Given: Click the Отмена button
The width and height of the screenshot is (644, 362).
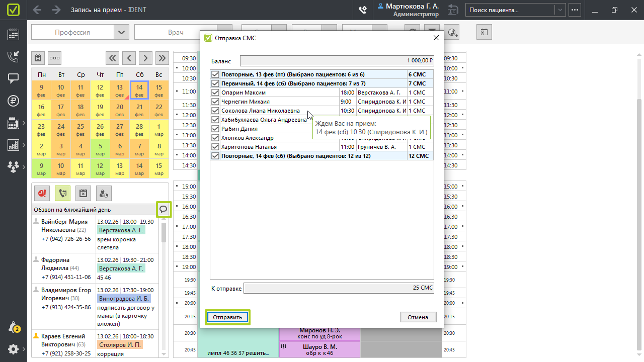Looking at the screenshot, I should [x=418, y=317].
